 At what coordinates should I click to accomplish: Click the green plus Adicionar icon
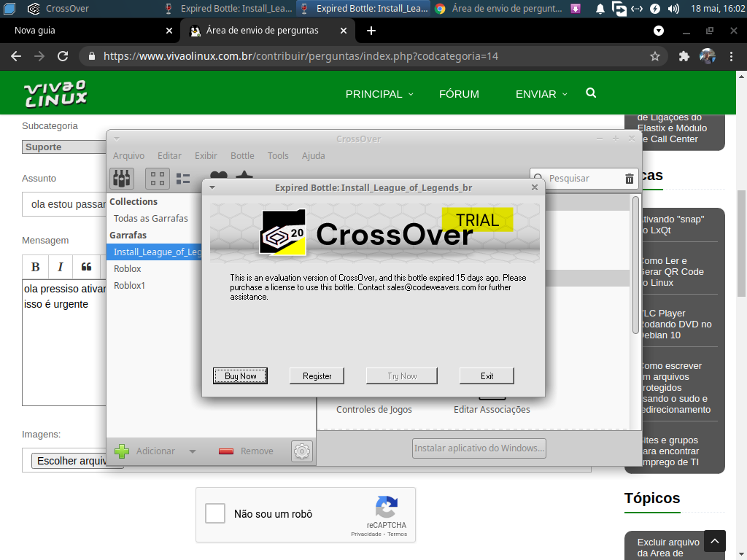point(122,451)
